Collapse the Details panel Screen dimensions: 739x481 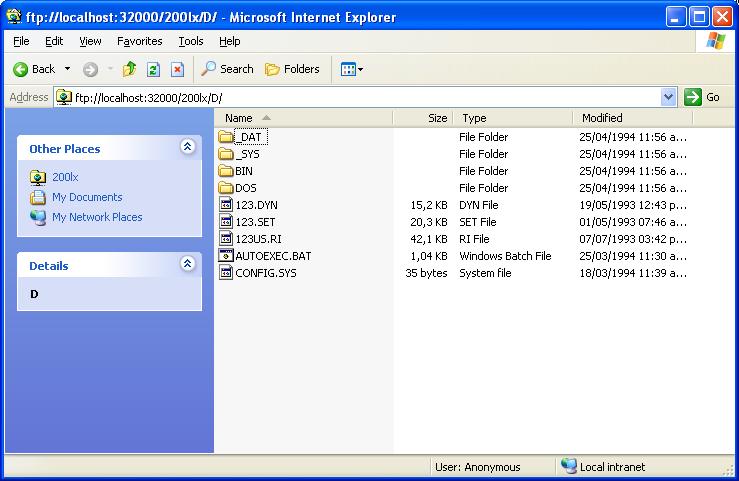point(187,265)
